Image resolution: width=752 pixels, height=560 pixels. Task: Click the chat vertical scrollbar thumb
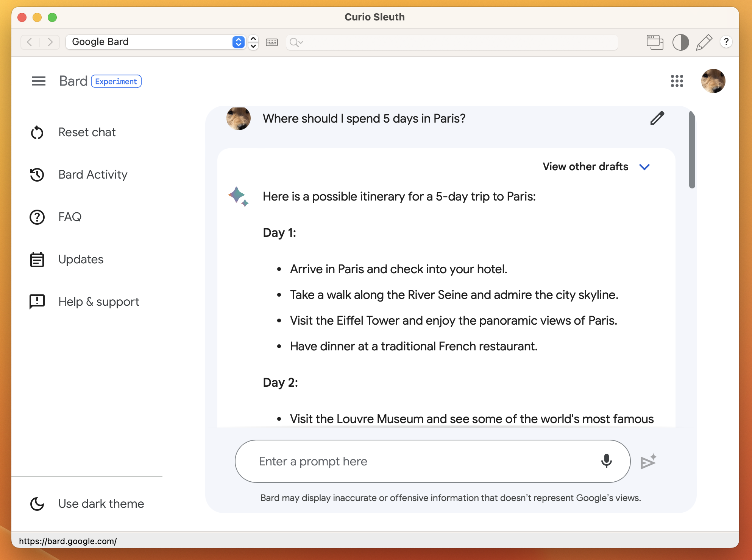coord(692,149)
